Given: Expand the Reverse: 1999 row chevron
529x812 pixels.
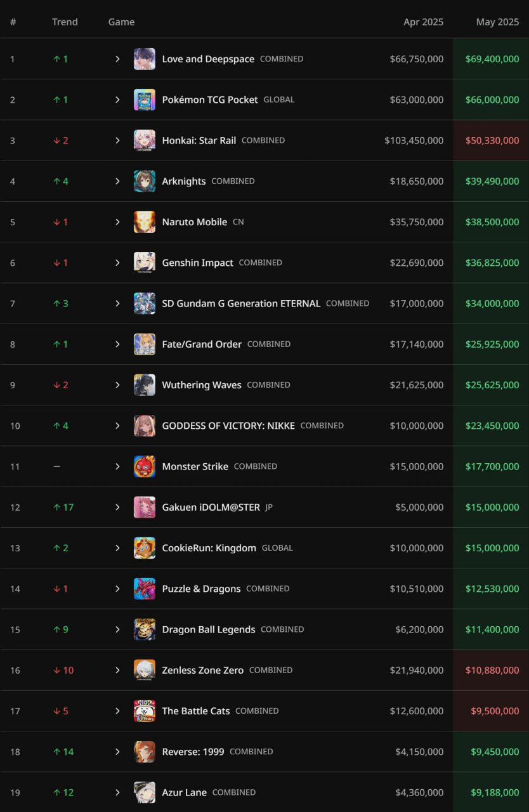Looking at the screenshot, I should point(117,752).
